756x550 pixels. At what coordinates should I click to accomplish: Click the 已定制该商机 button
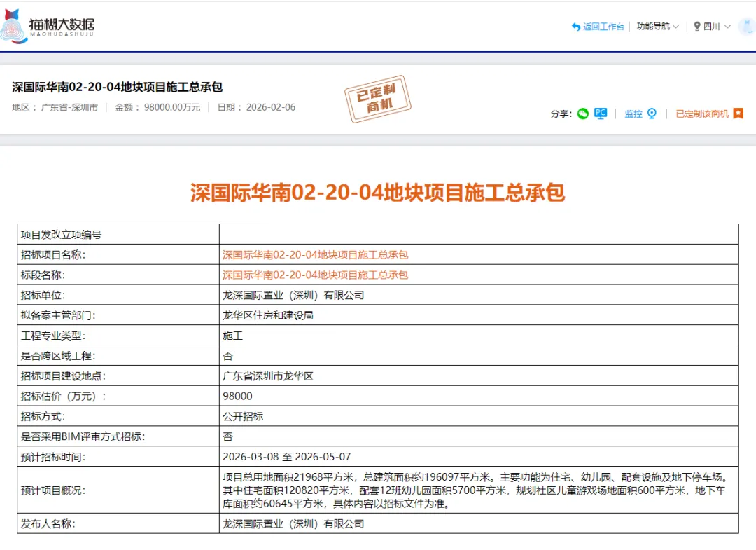coord(702,114)
